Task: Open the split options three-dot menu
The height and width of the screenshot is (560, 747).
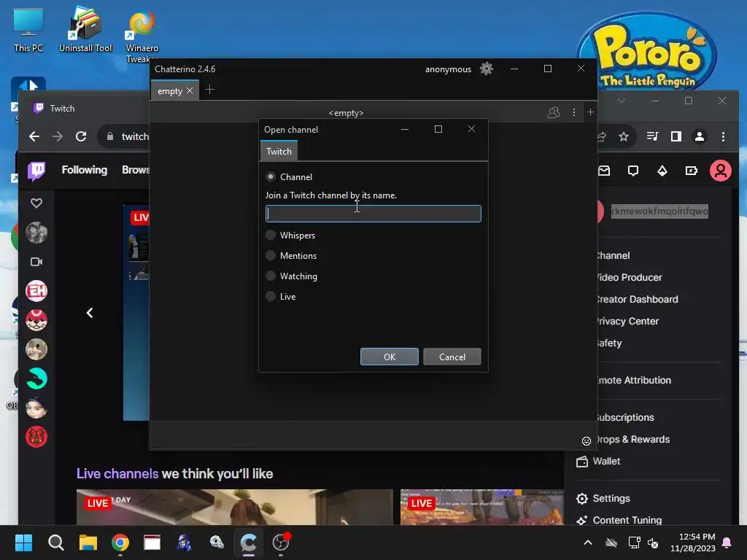Action: [x=573, y=112]
